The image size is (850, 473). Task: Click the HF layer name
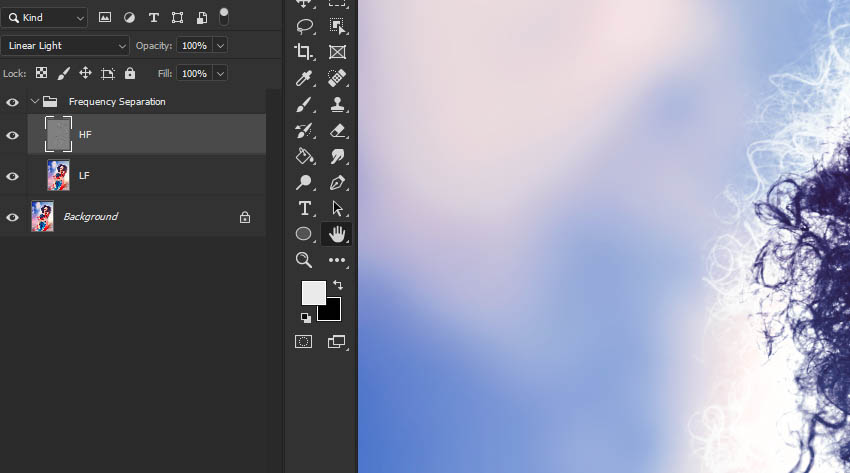(85, 134)
